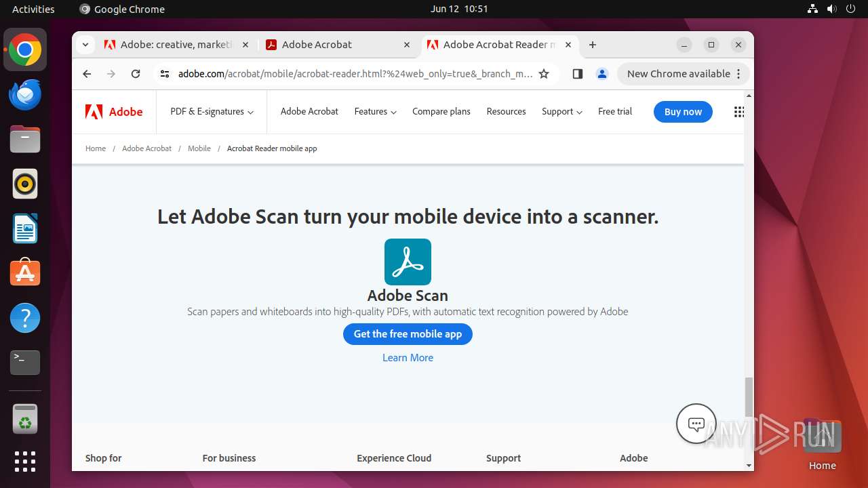Expand the Features dropdown
The height and width of the screenshot is (488, 868).
(375, 112)
